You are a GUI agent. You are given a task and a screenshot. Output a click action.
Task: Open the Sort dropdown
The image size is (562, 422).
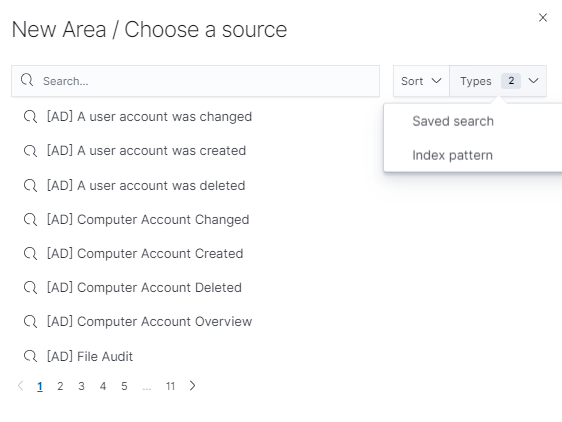coord(421,81)
